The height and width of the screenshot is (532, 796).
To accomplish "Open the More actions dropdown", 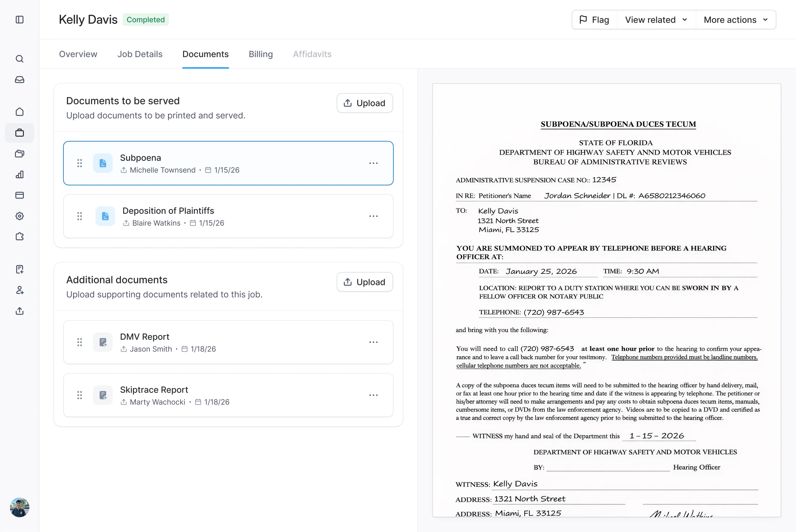I will point(735,20).
